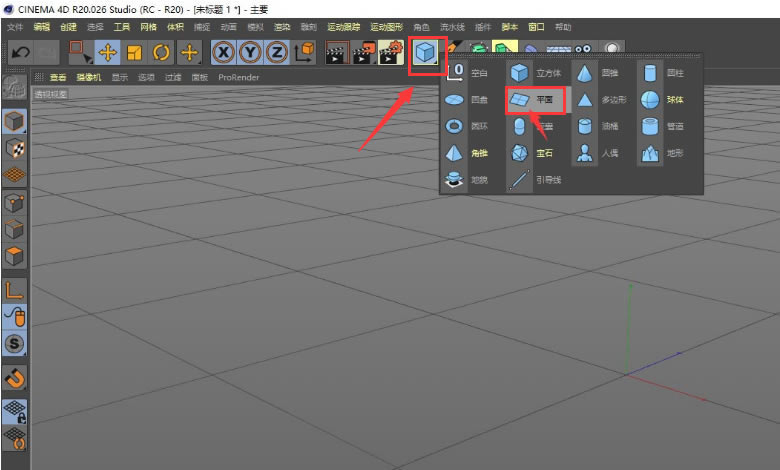
Task: Add a 管道 (Tube) primitive
Action: 664,126
